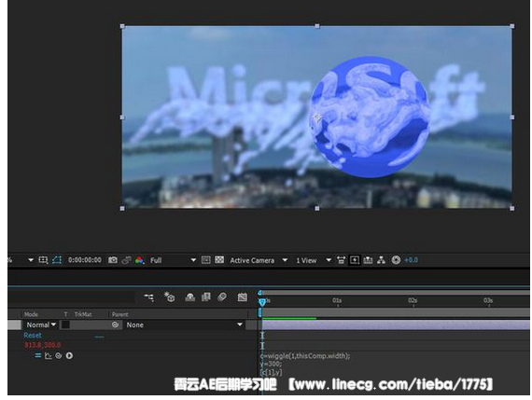Toggle frame blending icon in timeline
Screen dimensions: 532x400
tap(205, 297)
